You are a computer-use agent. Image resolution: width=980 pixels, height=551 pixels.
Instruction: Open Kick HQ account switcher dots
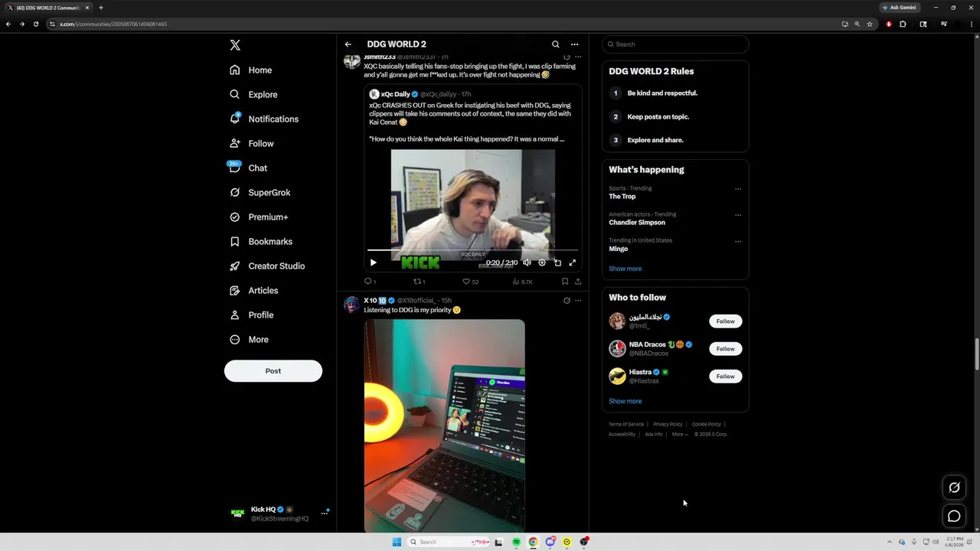(x=325, y=513)
